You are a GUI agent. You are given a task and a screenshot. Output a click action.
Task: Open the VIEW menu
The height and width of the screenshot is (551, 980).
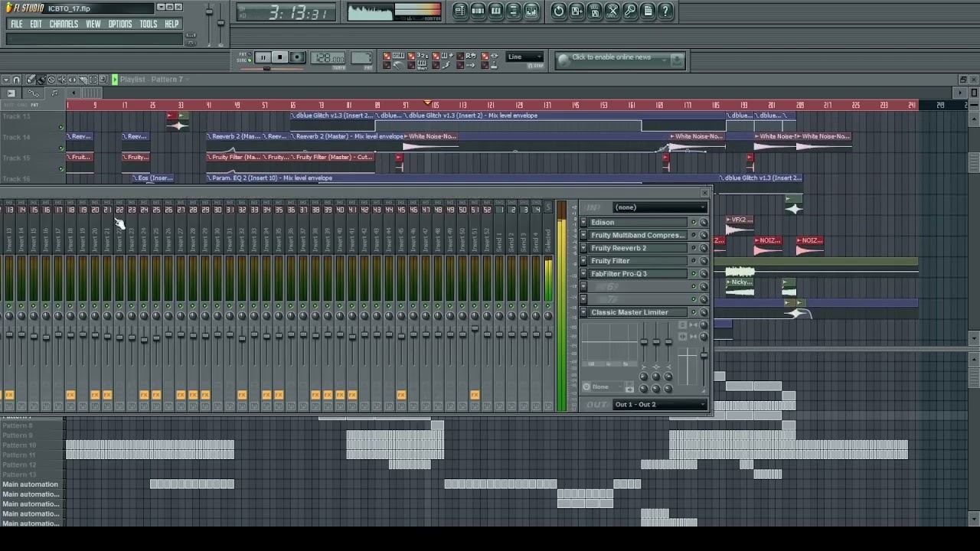(x=93, y=24)
